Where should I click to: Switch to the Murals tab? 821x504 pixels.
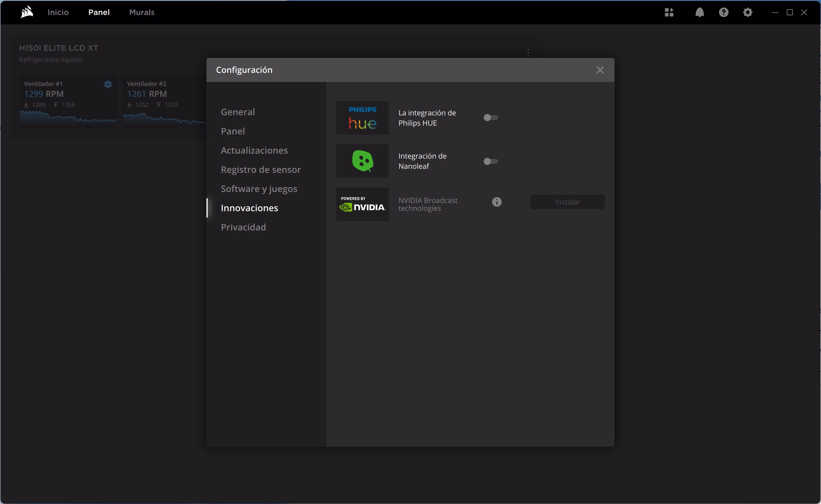point(142,12)
